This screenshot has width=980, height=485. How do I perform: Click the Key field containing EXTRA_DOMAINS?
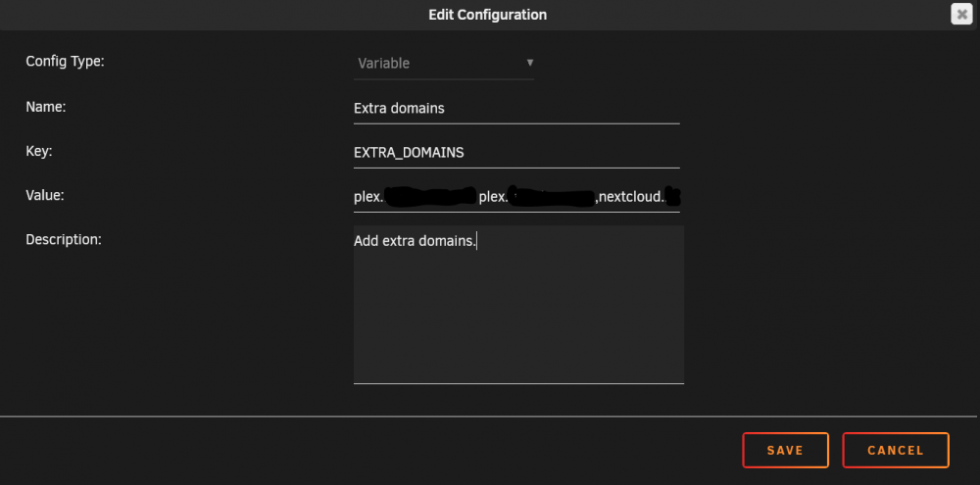(516, 153)
